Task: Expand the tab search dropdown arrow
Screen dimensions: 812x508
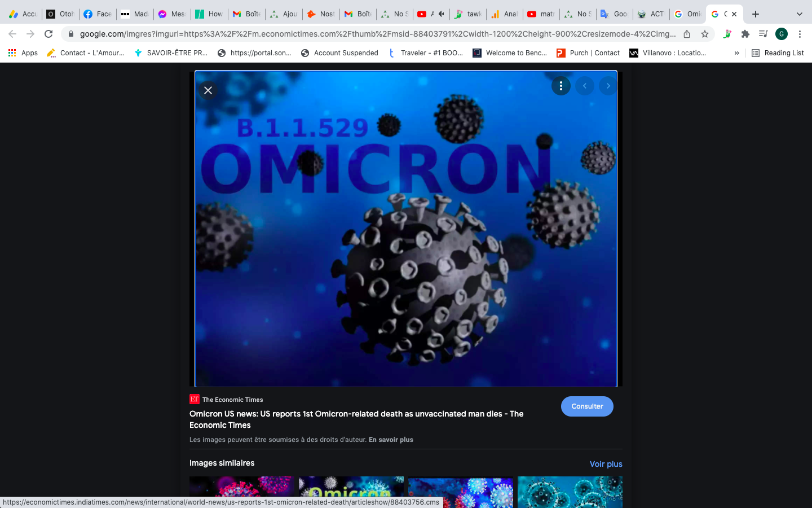Action: 799,14
